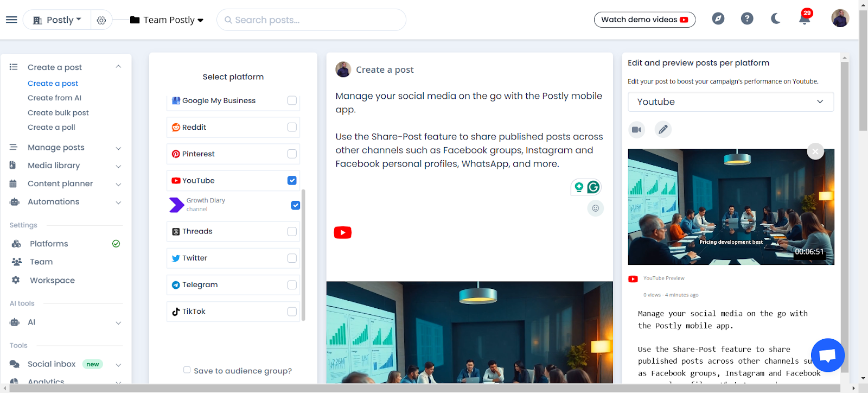Click the compass explore icon
868x393 pixels.
pos(718,18)
